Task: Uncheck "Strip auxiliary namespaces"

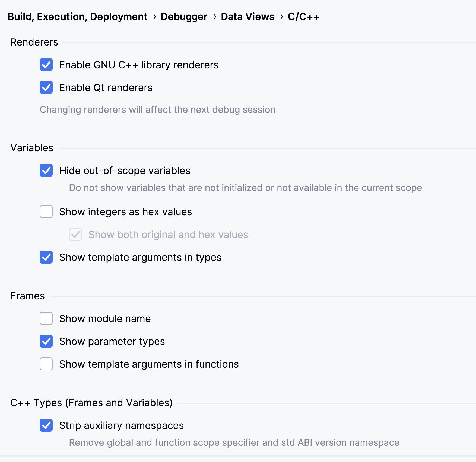Action: (x=46, y=426)
